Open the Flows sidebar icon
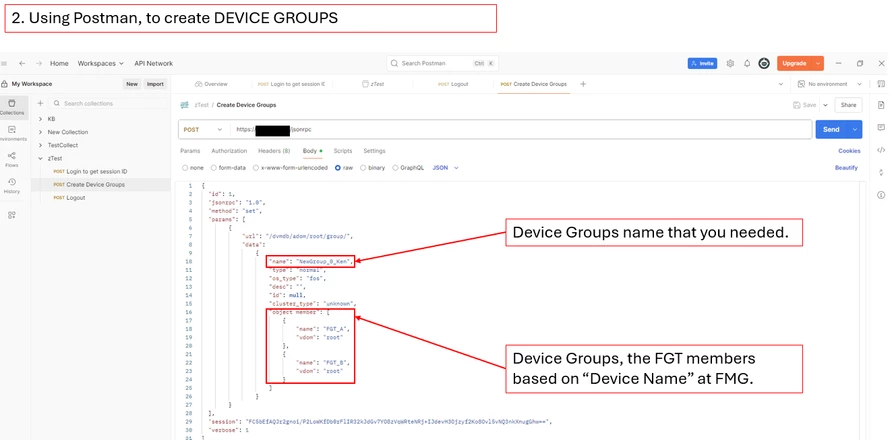The image size is (894, 440). point(12,159)
